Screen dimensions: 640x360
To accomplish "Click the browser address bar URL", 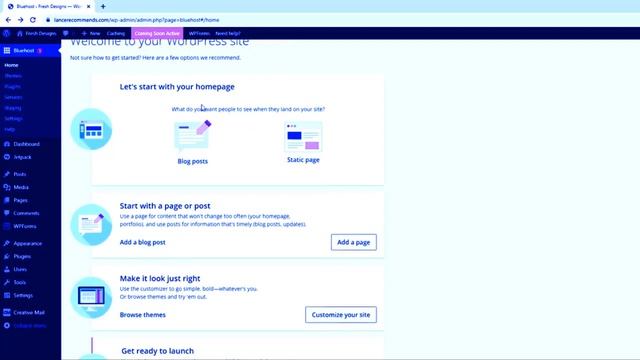I will click(x=136, y=20).
